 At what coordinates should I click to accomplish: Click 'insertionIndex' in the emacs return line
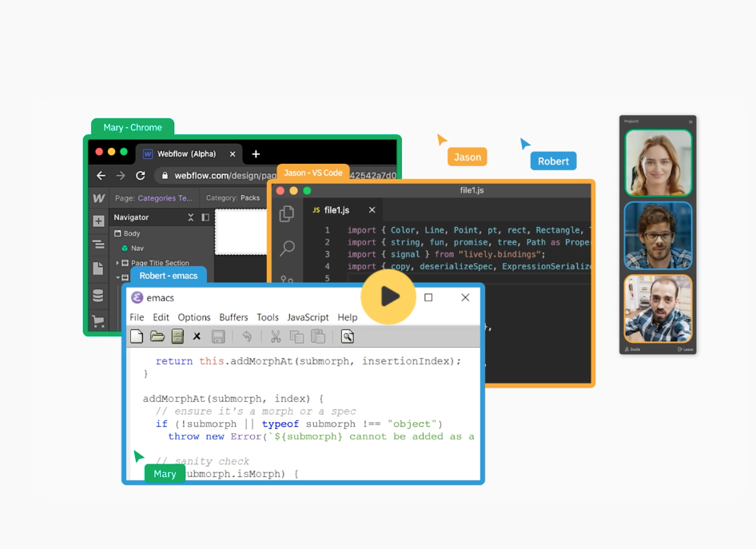click(406, 361)
